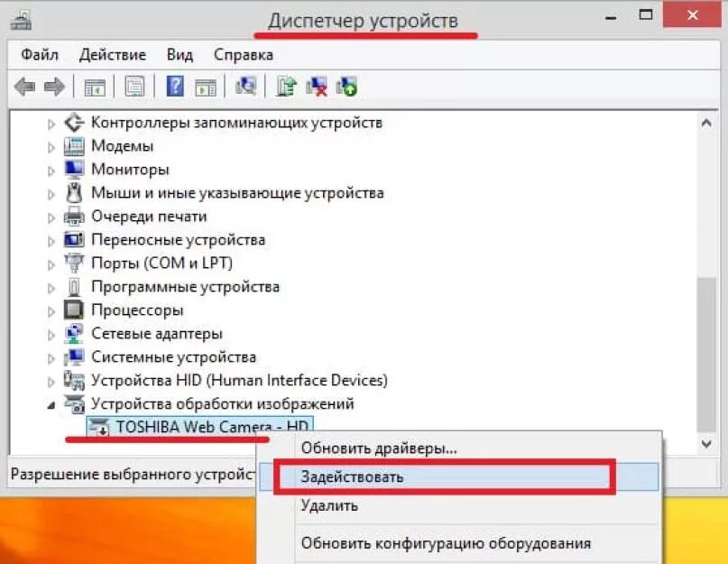The width and height of the screenshot is (728, 564).
Task: Click the vertical scrollbar thumb
Action: click(x=706, y=355)
